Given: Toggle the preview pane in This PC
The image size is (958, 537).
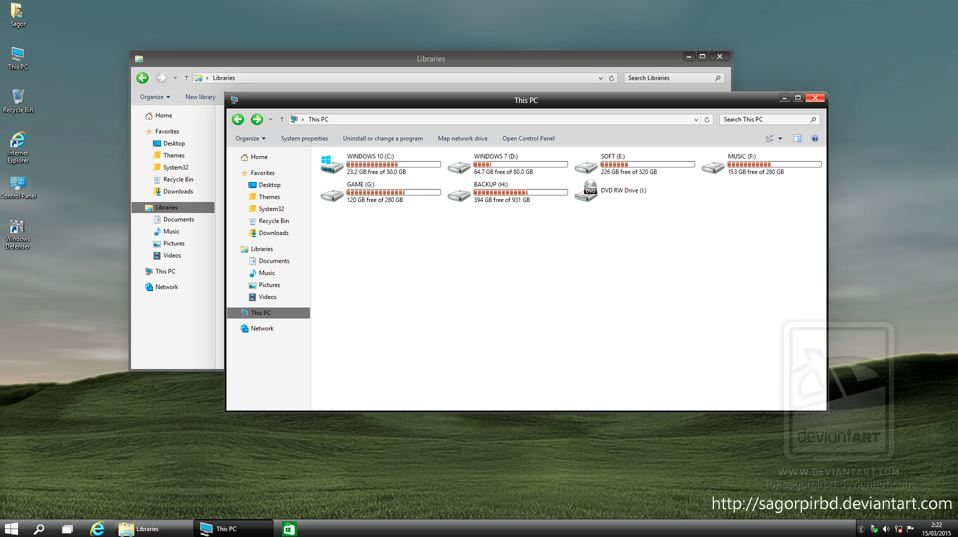Looking at the screenshot, I should pyautogui.click(x=797, y=138).
